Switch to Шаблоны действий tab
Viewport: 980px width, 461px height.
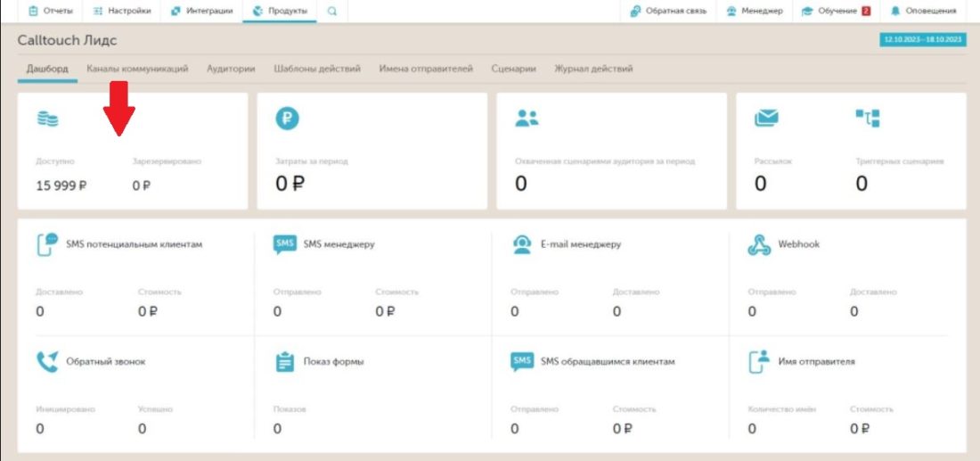click(x=317, y=69)
